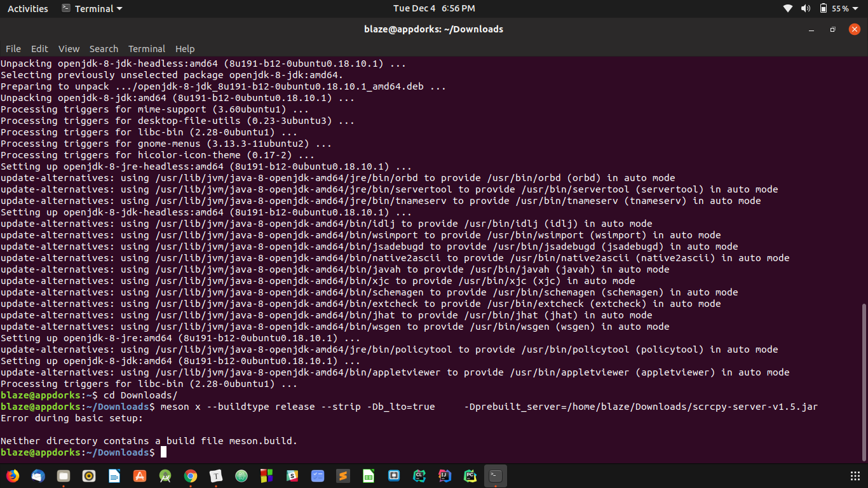Launch the green spreadsheet application
The width and height of the screenshot is (868, 488).
369,475
